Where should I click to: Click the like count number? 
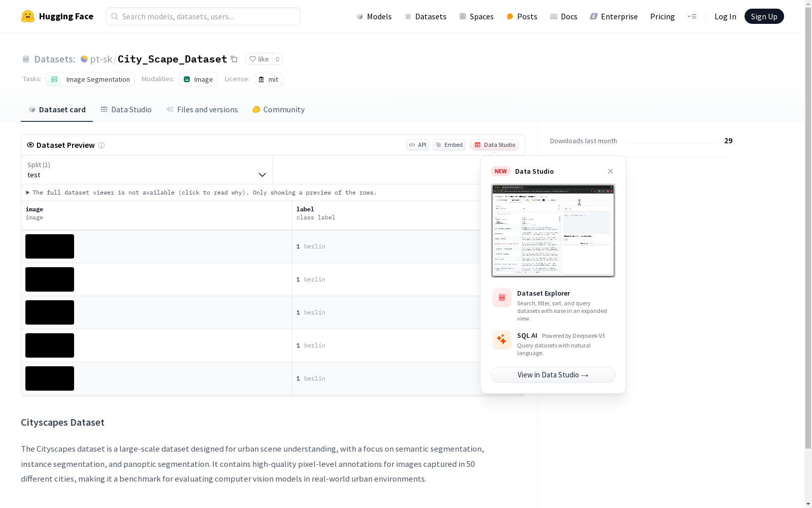[x=278, y=59]
